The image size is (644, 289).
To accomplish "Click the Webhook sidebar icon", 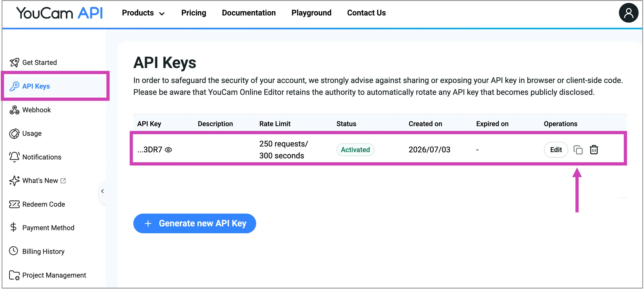I will click(x=14, y=110).
